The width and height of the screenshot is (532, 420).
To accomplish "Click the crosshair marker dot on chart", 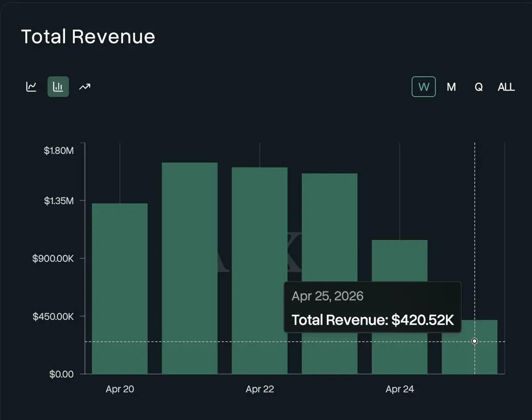I will pos(474,341).
